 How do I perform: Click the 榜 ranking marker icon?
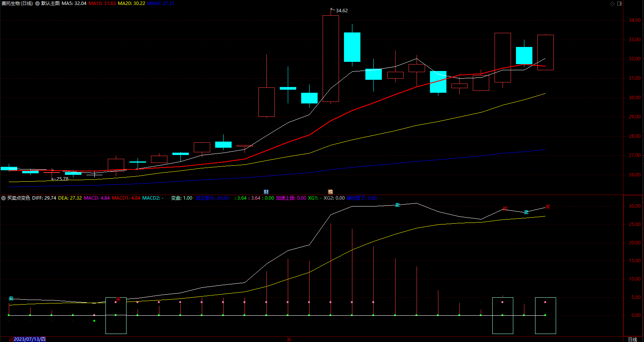point(331,192)
